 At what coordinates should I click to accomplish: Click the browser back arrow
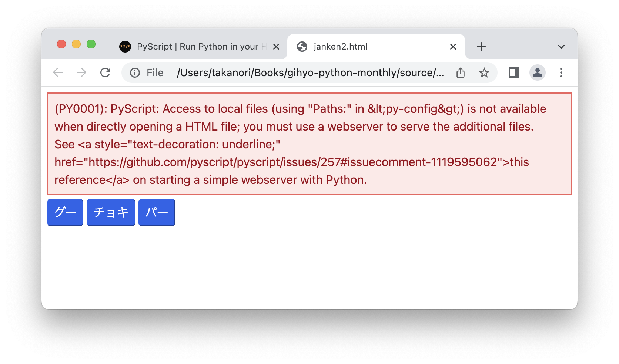(x=58, y=73)
